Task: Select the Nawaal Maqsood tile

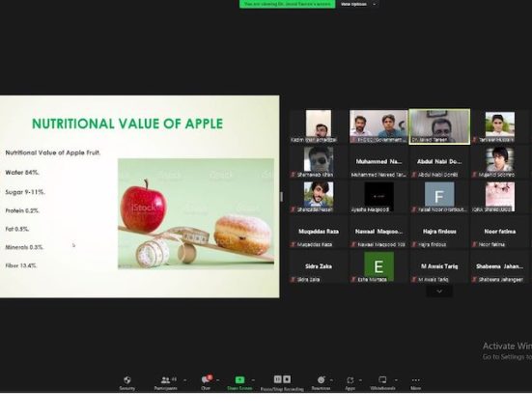Action: pyautogui.click(x=378, y=232)
